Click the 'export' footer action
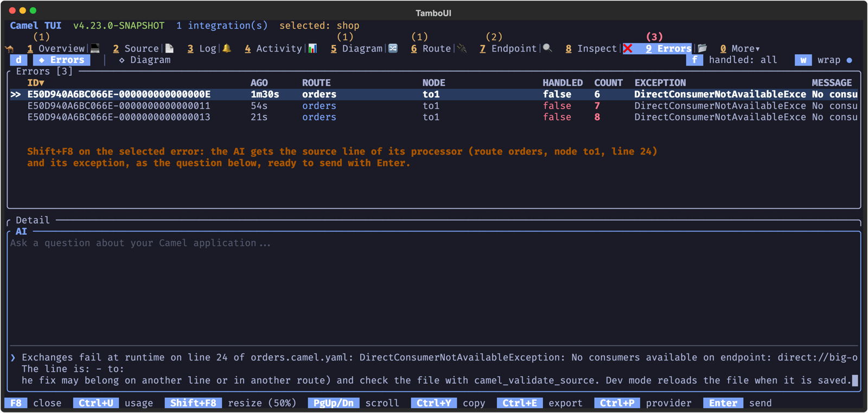The image size is (868, 413). click(x=565, y=403)
